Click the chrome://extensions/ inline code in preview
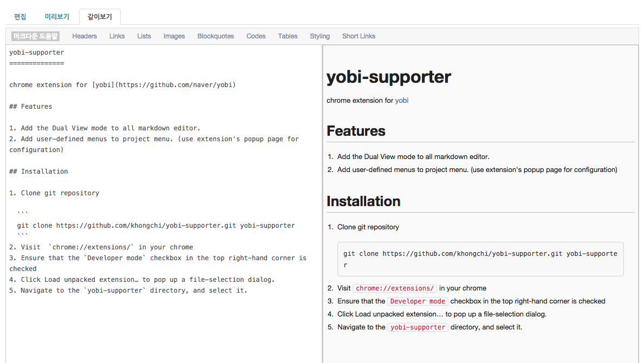Screen dimensions: 644x363 pyautogui.click(x=395, y=288)
